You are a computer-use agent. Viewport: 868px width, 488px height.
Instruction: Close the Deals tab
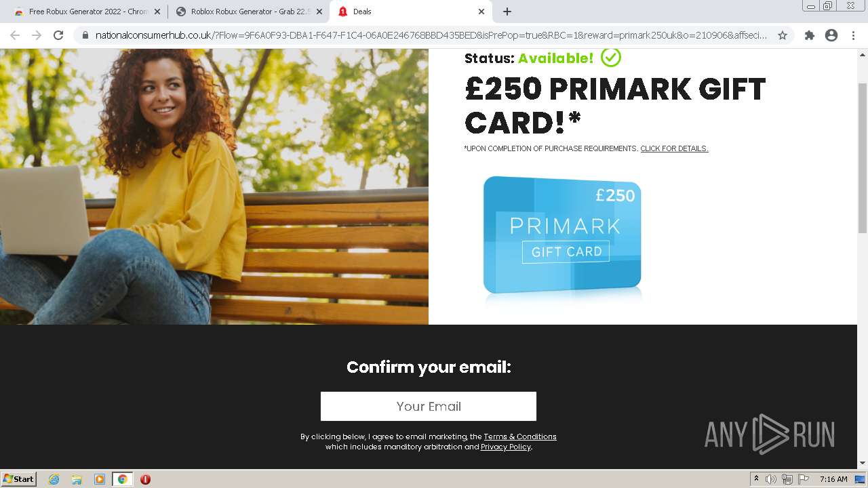[x=481, y=12]
